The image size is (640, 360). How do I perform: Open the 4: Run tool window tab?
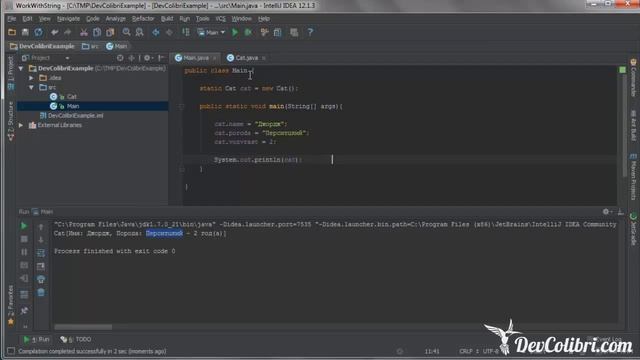click(x=36, y=339)
